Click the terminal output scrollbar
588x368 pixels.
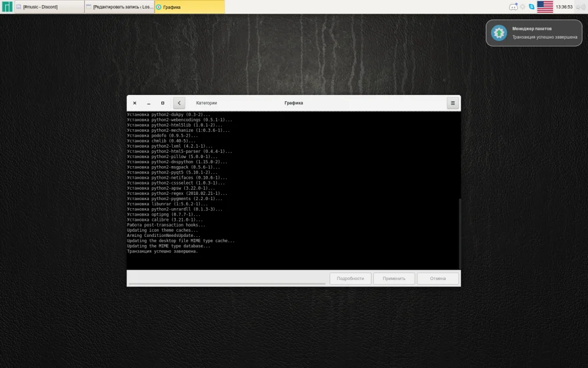click(x=460, y=233)
